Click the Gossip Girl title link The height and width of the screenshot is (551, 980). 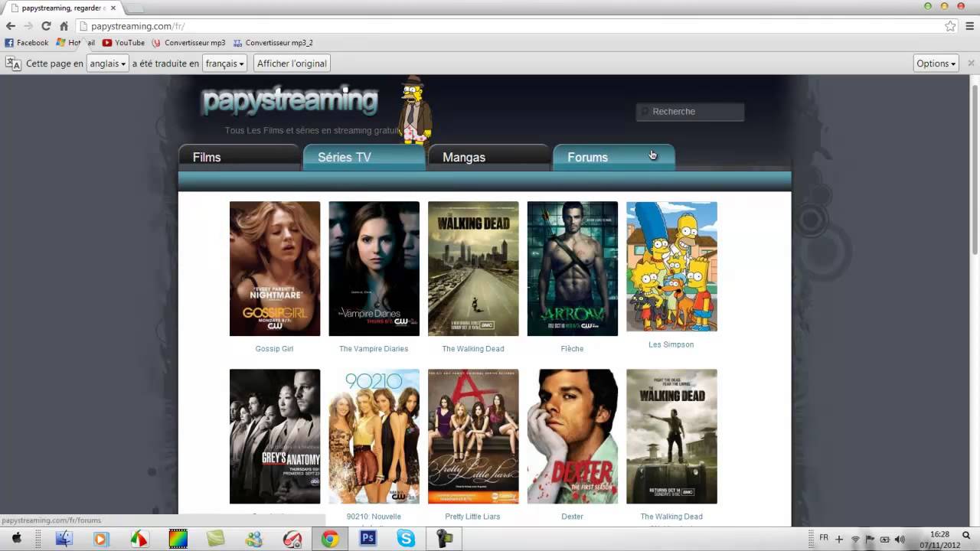pos(274,349)
